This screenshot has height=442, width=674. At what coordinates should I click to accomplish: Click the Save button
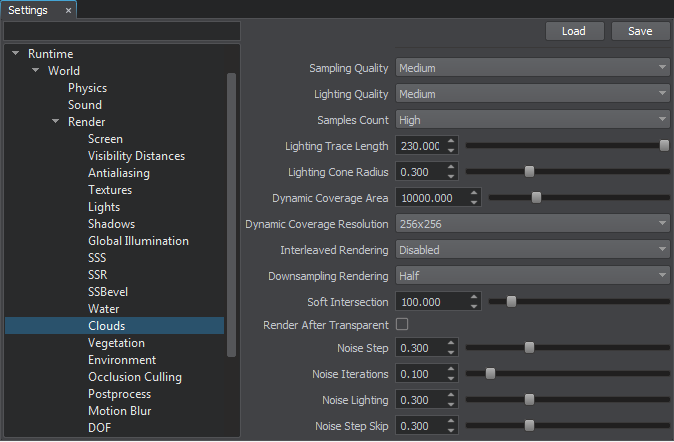coord(640,31)
